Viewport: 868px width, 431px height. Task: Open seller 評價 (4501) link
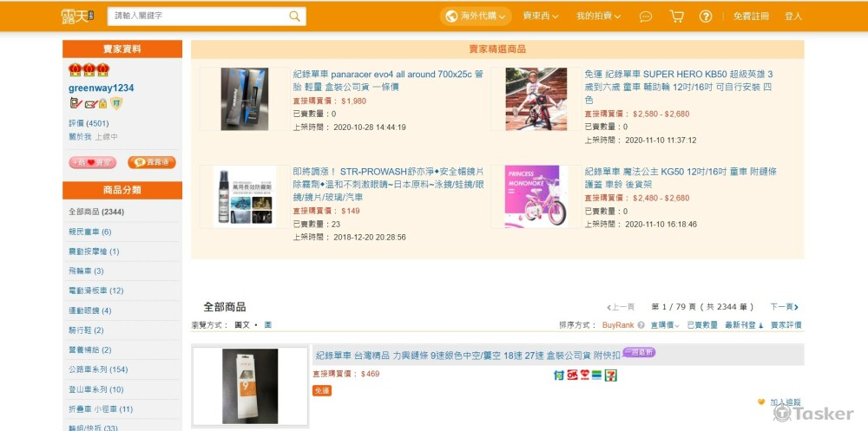point(89,123)
